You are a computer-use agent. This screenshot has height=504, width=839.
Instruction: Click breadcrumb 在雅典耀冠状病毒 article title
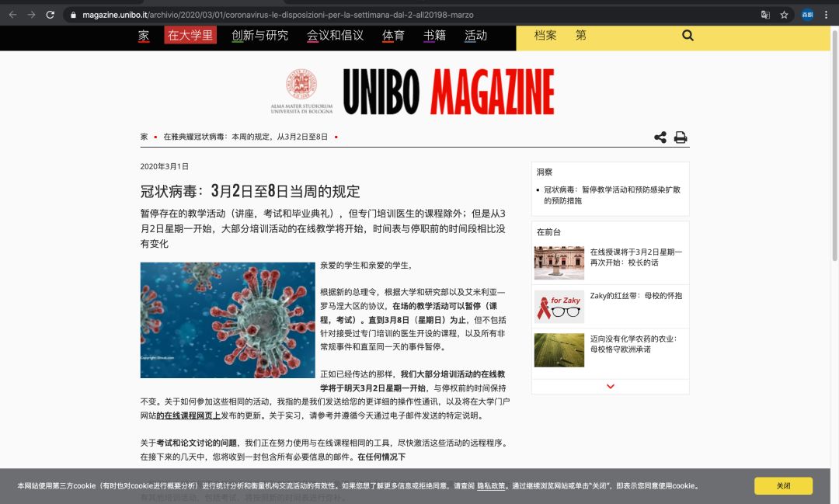(245, 137)
